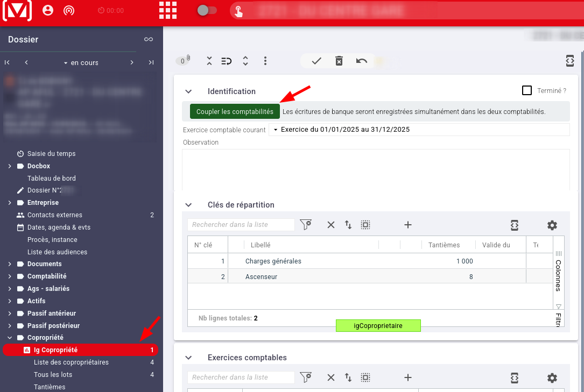Open Contacts externes

point(54,215)
